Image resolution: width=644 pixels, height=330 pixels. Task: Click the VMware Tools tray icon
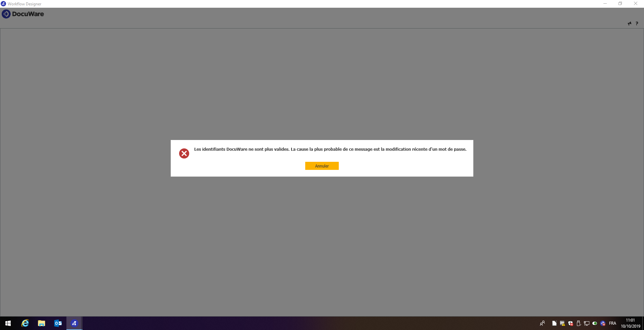[562, 323]
